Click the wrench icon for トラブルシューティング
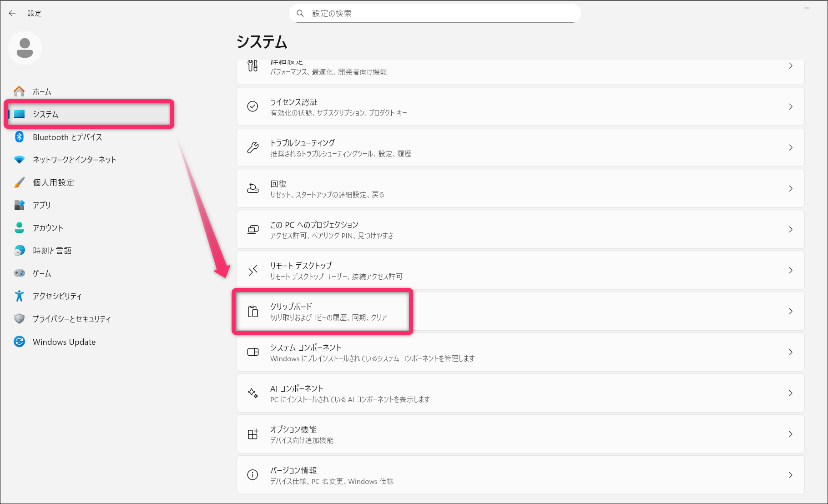The width and height of the screenshot is (828, 504). pos(253,147)
